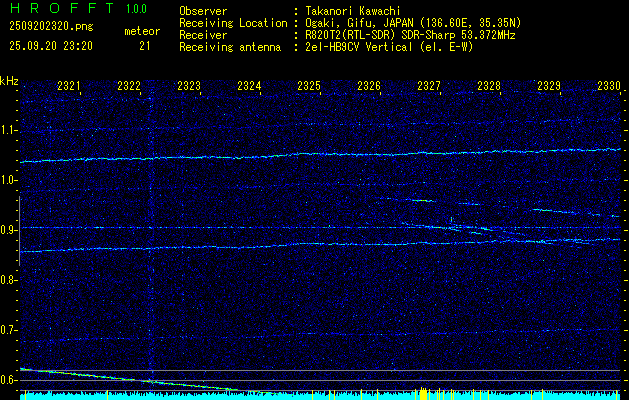Click the 2330 time marker
This screenshot has height=400, width=629.
point(609,85)
